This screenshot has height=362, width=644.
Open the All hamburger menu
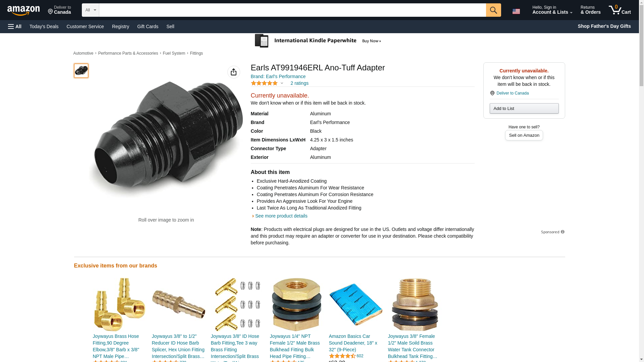(15, 26)
